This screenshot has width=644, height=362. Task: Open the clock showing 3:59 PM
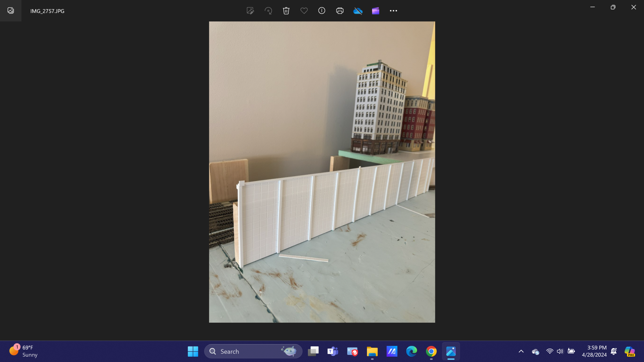click(594, 351)
